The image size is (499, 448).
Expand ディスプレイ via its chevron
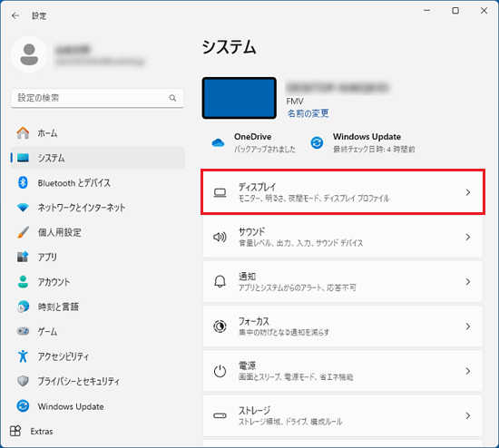(468, 192)
